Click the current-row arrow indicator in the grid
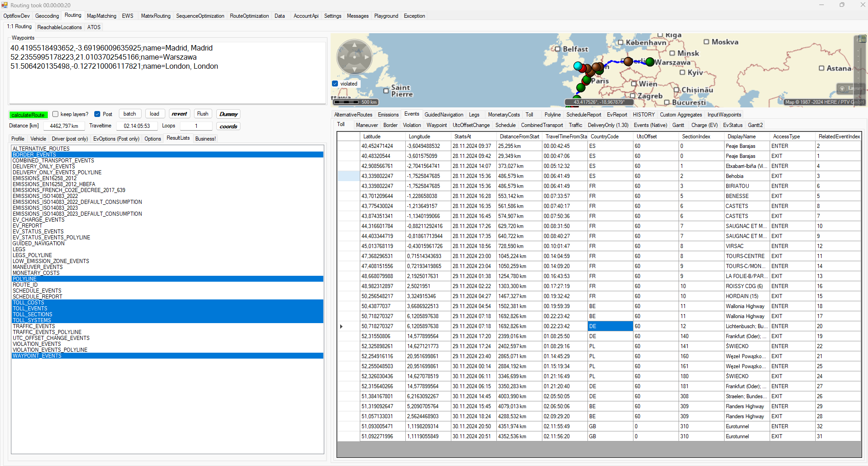Image resolution: width=868 pixels, height=466 pixels. (x=342, y=326)
